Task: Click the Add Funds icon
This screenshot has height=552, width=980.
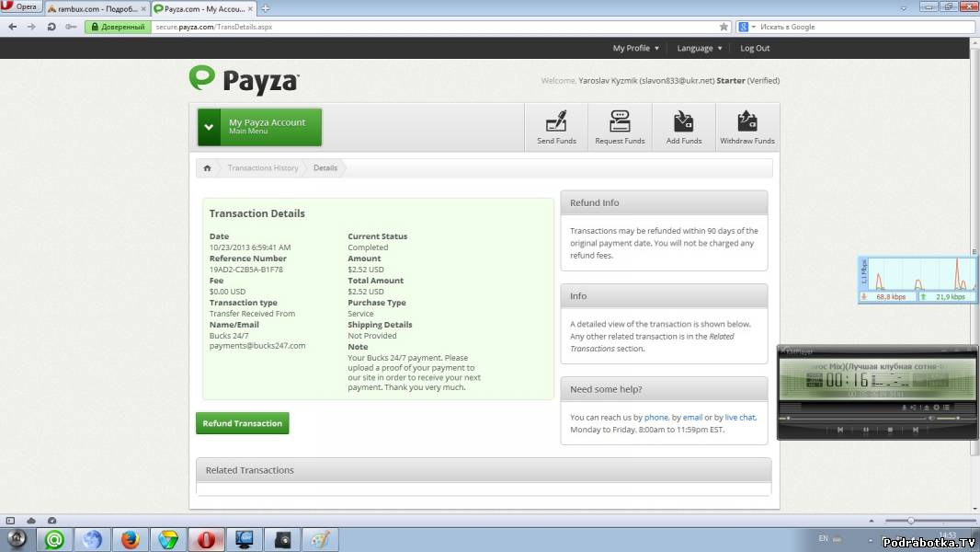Action: (683, 127)
